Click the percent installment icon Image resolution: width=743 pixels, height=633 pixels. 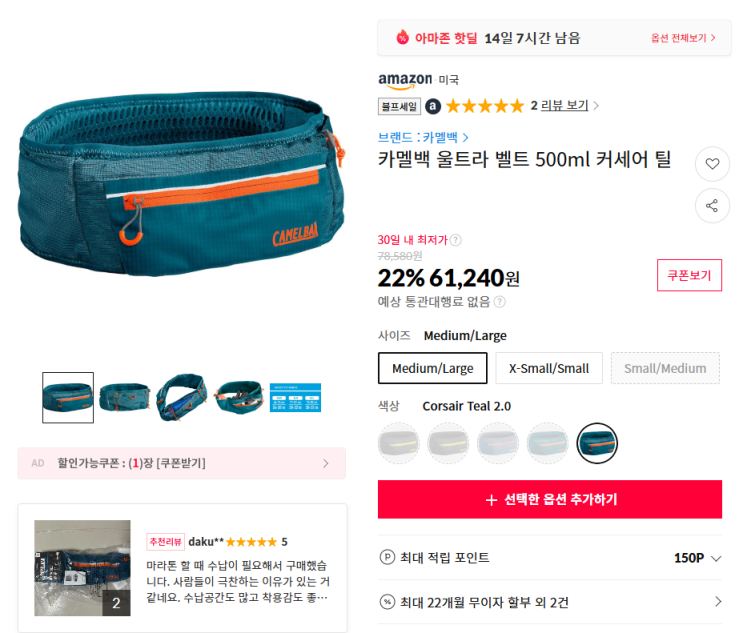pos(387,602)
